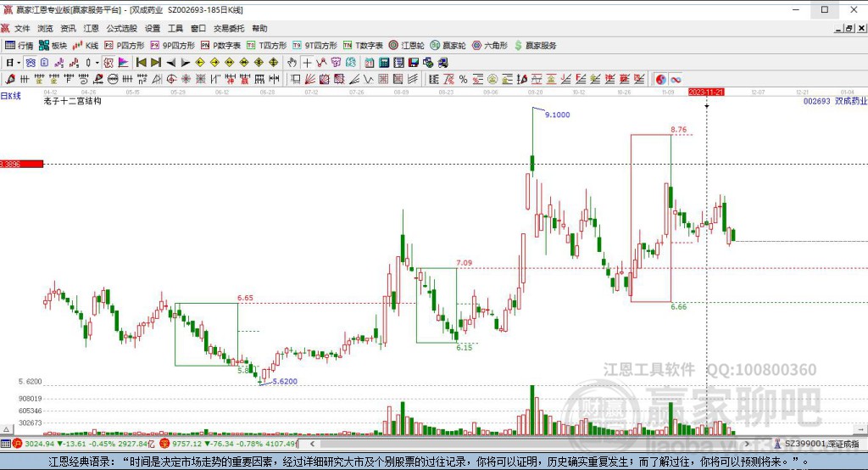Viewport: 868px width, 470px height.
Task: Click the SZ399001 深证成指 status entry
Action: [x=816, y=444]
